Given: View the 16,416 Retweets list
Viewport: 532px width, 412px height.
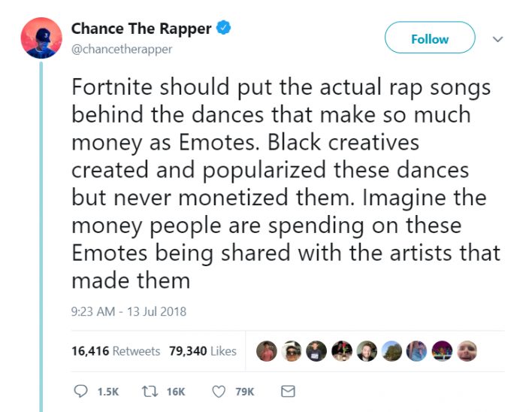Looking at the screenshot, I should coord(116,351).
